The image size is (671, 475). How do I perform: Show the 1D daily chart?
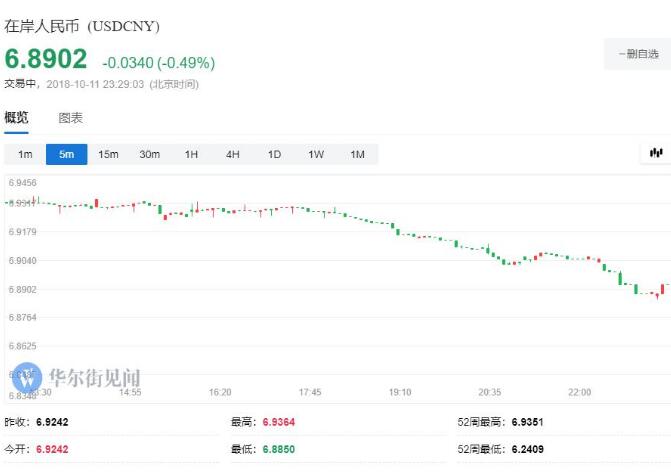click(x=274, y=154)
